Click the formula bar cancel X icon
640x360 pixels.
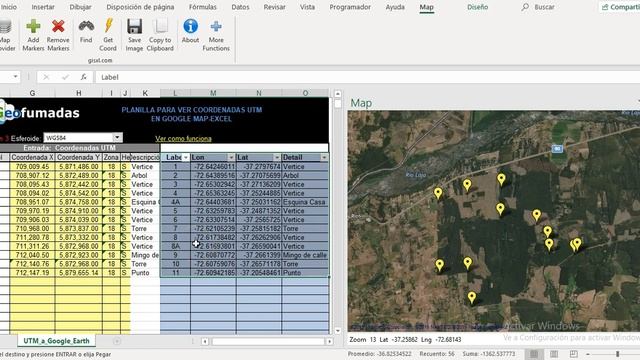(46, 77)
